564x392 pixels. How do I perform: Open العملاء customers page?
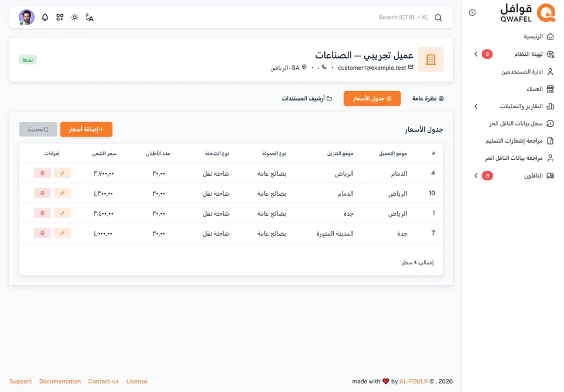540,89
